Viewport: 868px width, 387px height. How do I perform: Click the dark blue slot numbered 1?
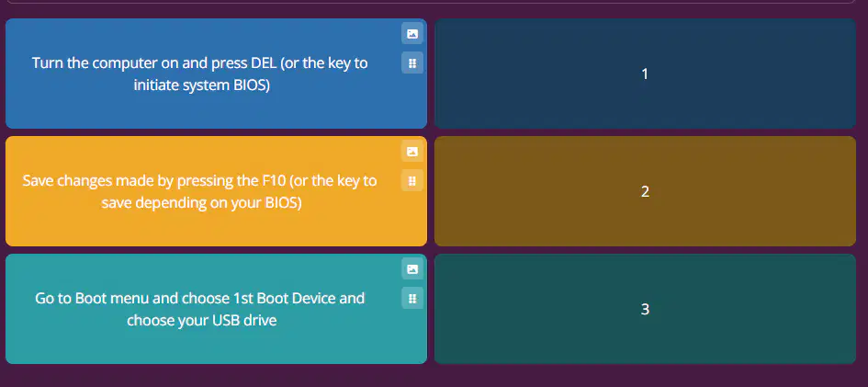pyautogui.click(x=645, y=74)
